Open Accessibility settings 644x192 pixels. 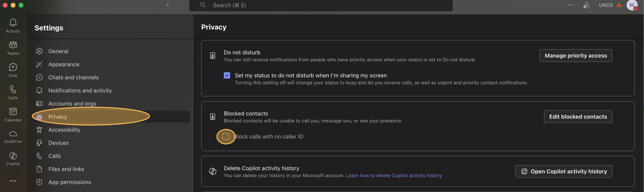[x=109, y=130]
